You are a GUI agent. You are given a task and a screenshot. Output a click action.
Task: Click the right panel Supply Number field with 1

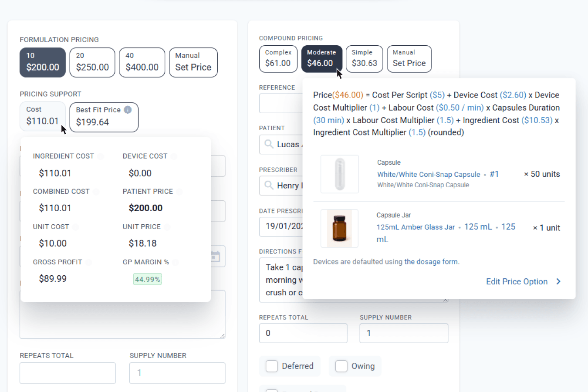coord(404,333)
